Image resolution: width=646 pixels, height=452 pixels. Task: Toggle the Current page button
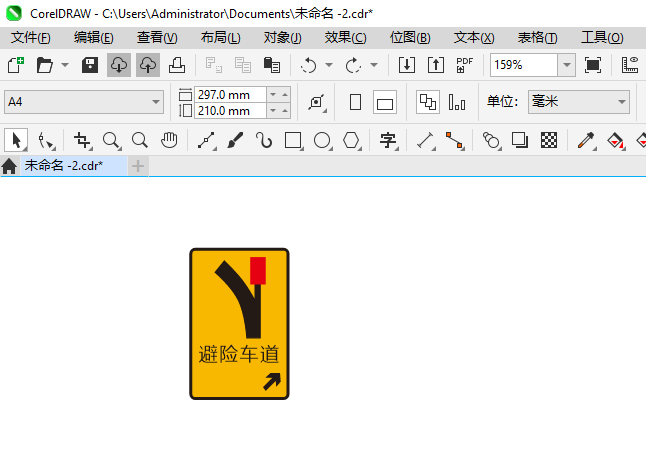(x=457, y=102)
